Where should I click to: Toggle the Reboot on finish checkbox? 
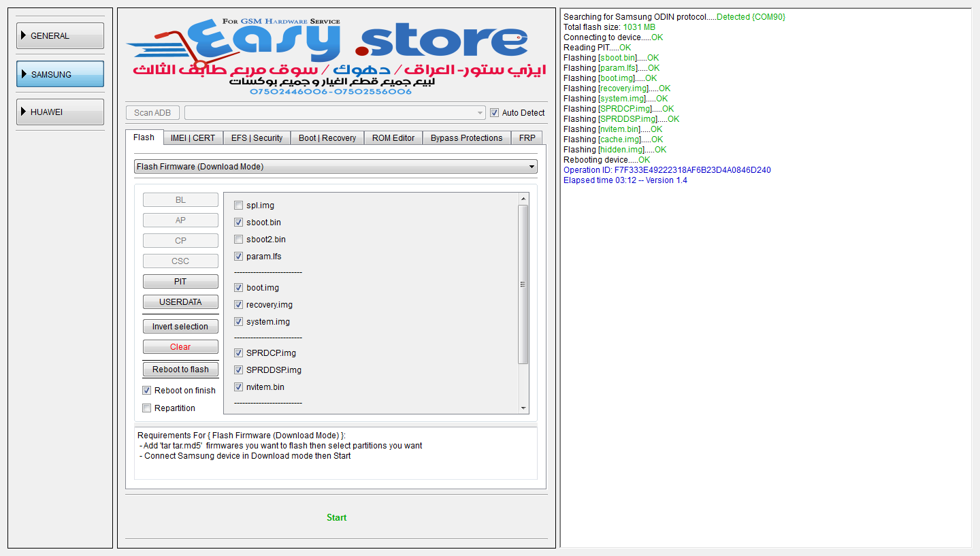point(147,391)
